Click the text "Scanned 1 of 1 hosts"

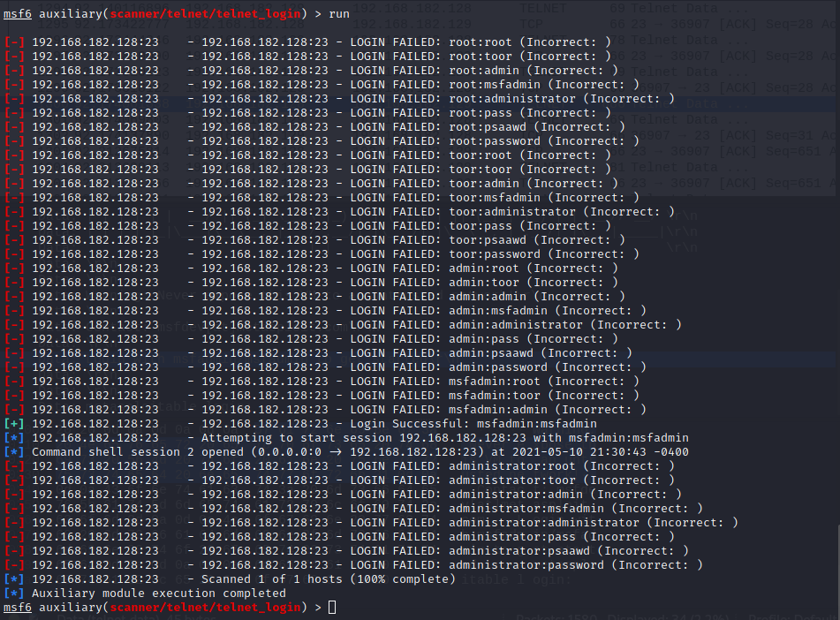pyautogui.click(x=271, y=578)
